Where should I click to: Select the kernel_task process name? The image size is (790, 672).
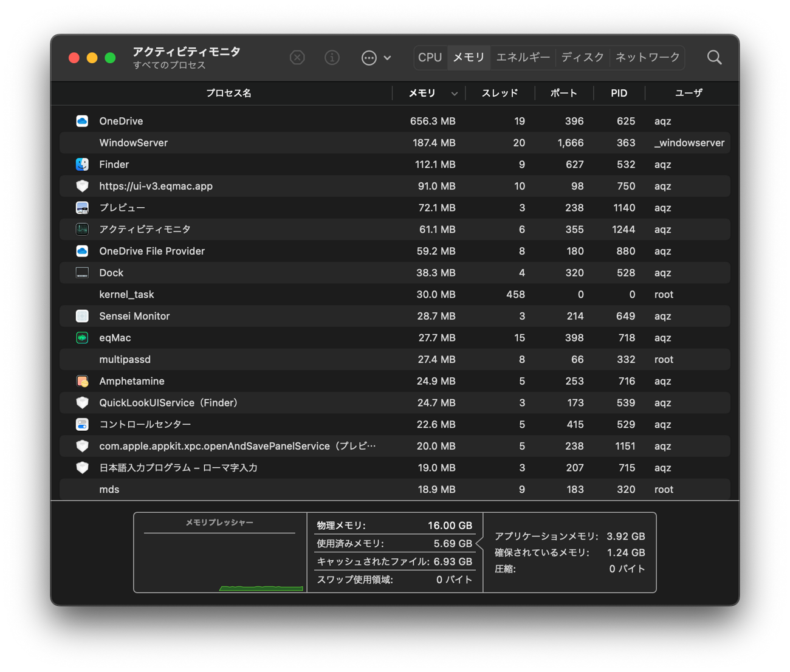(126, 295)
